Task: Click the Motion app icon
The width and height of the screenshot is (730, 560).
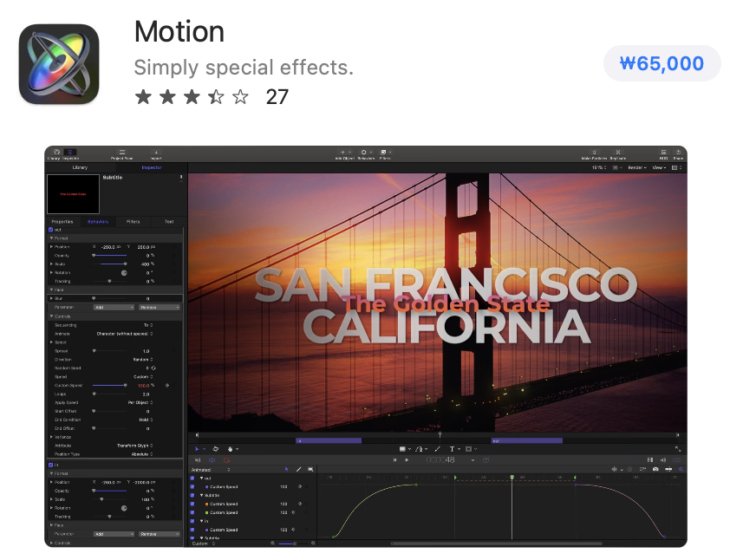Action: (59, 64)
